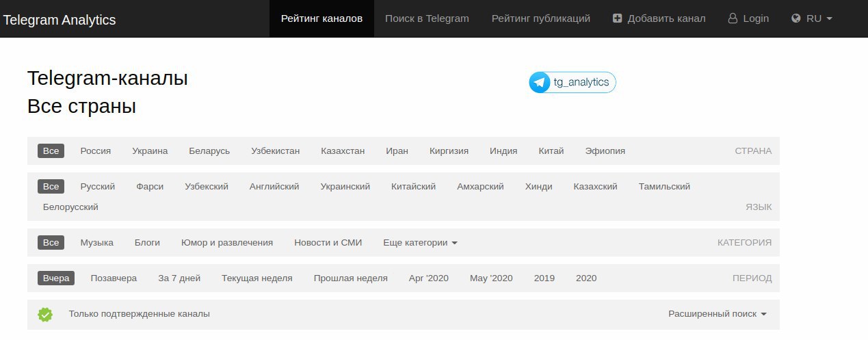
Task: Choose Эфиопия country filter
Action: (x=605, y=151)
